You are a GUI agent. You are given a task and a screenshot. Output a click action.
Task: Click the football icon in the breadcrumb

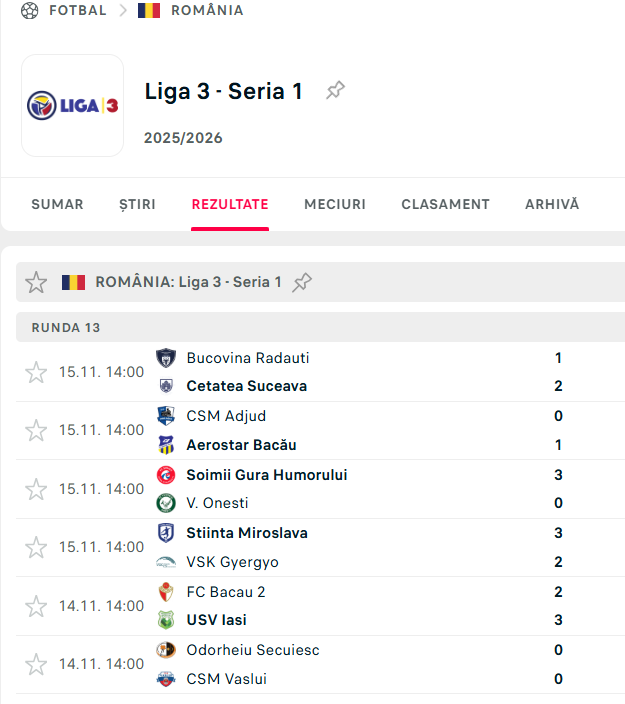point(29,10)
